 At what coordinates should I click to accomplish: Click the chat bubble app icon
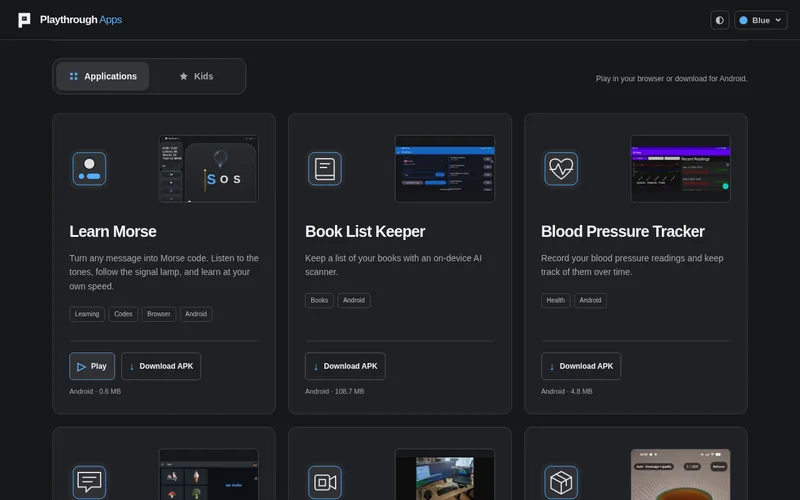pyautogui.click(x=89, y=482)
